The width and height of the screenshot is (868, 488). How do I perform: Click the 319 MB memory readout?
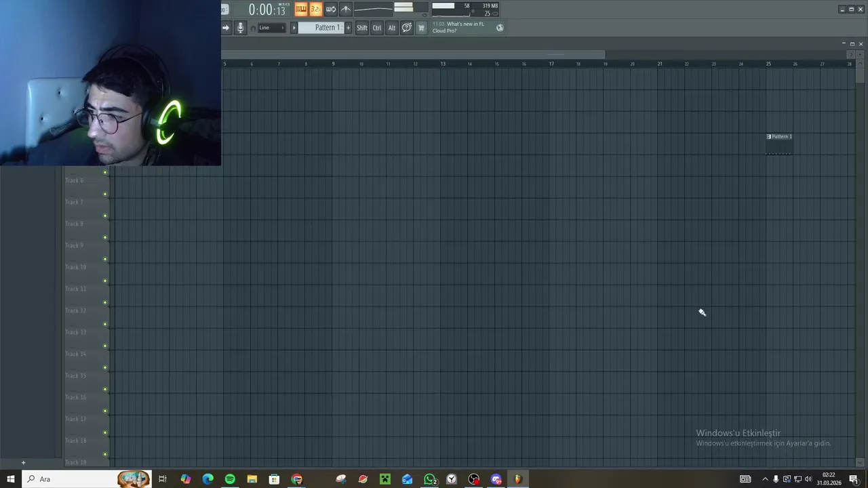pos(490,5)
